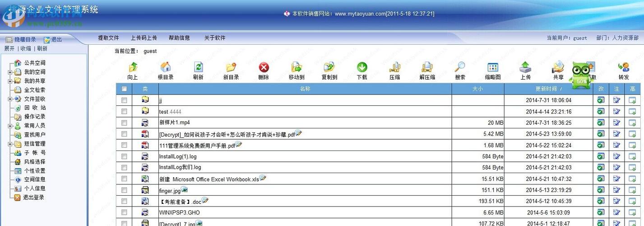Click 展开 expand-all link
Viewport: 644px width, 226px height.
tap(9, 48)
